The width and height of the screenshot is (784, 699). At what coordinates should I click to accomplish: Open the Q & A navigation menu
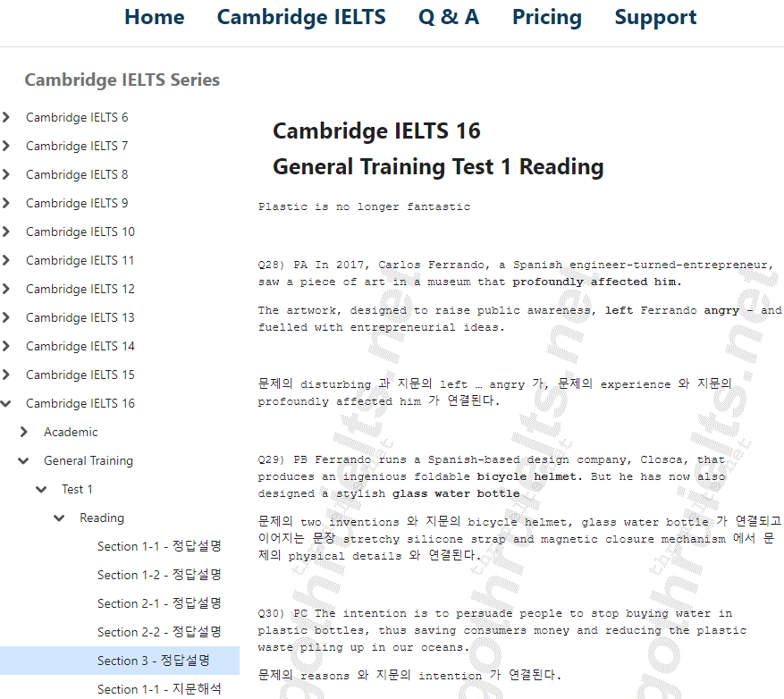(x=448, y=17)
